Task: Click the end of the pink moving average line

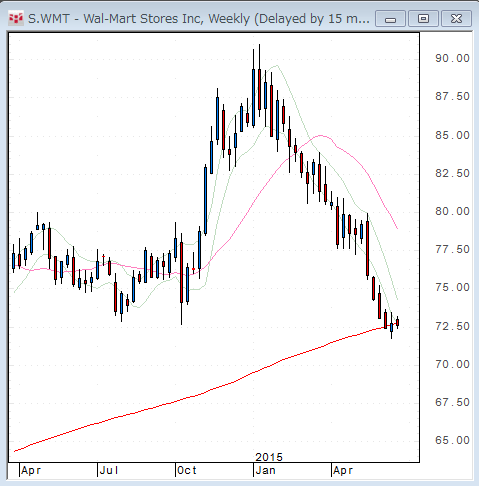Action: 397,228
